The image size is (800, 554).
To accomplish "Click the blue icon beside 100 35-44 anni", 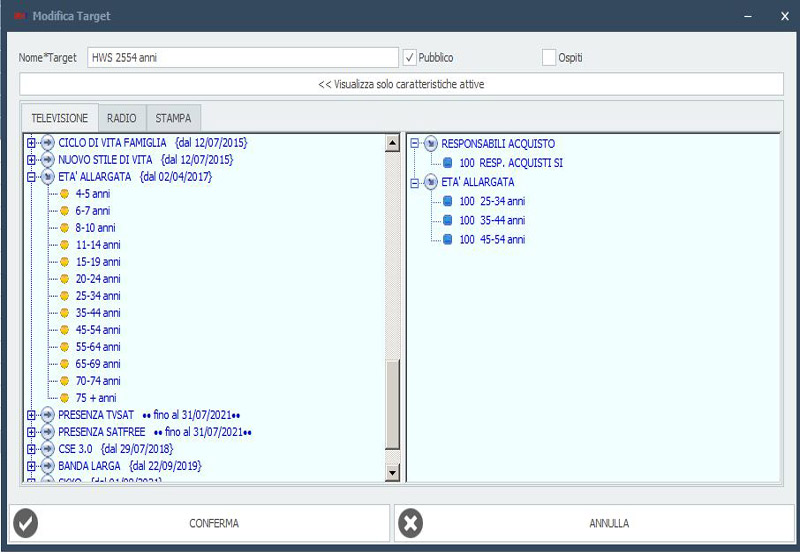I will point(448,221).
